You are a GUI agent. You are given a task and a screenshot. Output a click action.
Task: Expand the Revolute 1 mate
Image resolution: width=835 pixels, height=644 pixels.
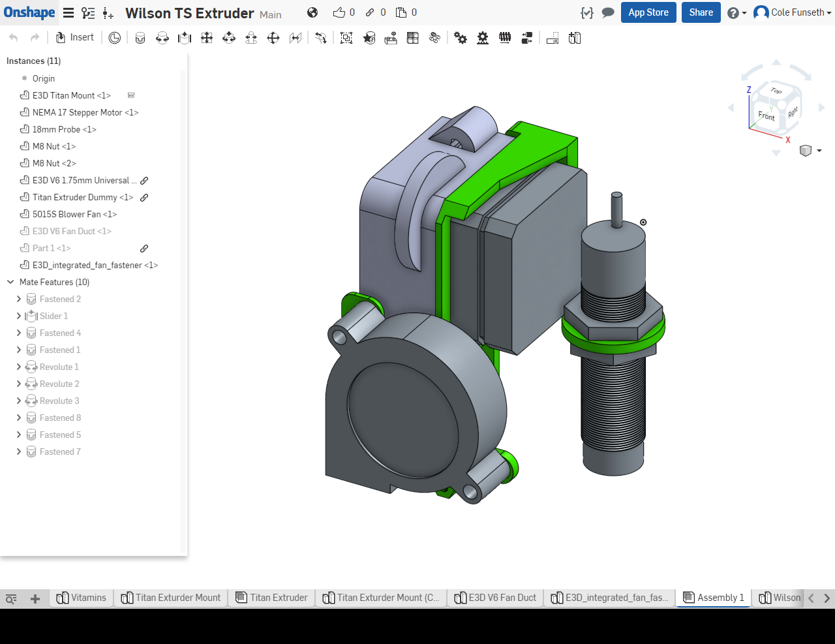tap(19, 367)
